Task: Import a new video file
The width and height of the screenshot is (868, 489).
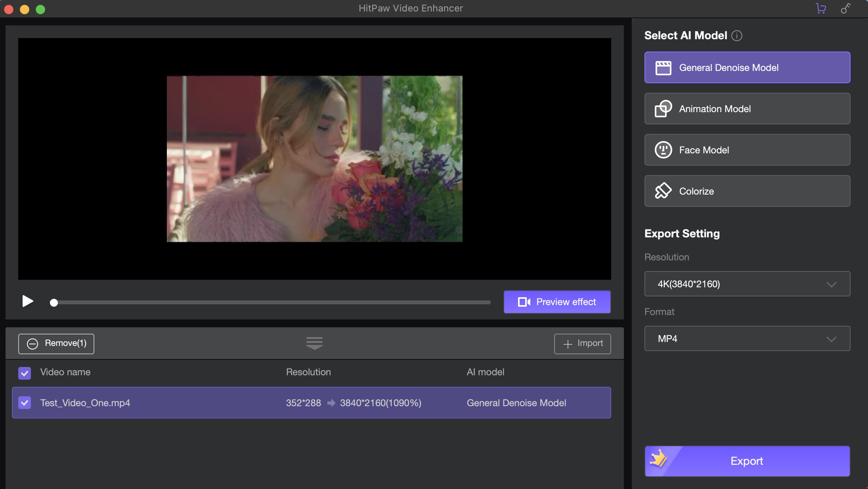Action: pos(582,344)
